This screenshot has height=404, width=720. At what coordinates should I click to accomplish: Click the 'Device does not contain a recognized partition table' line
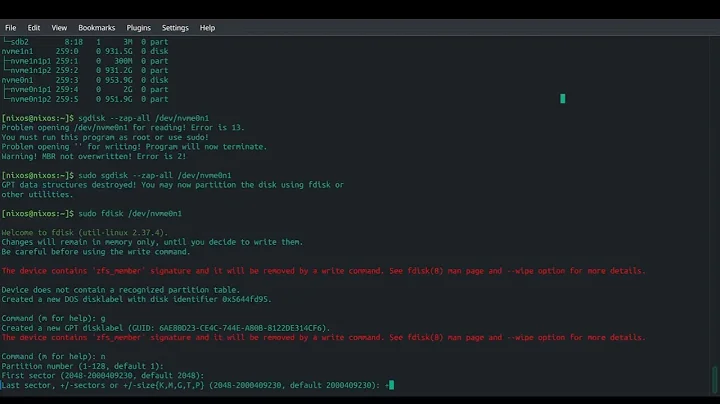tap(120, 290)
